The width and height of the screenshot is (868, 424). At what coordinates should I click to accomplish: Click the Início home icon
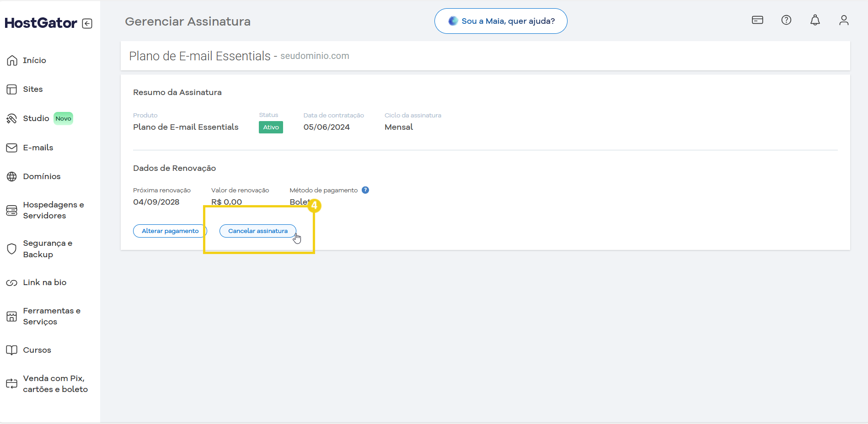tap(12, 60)
